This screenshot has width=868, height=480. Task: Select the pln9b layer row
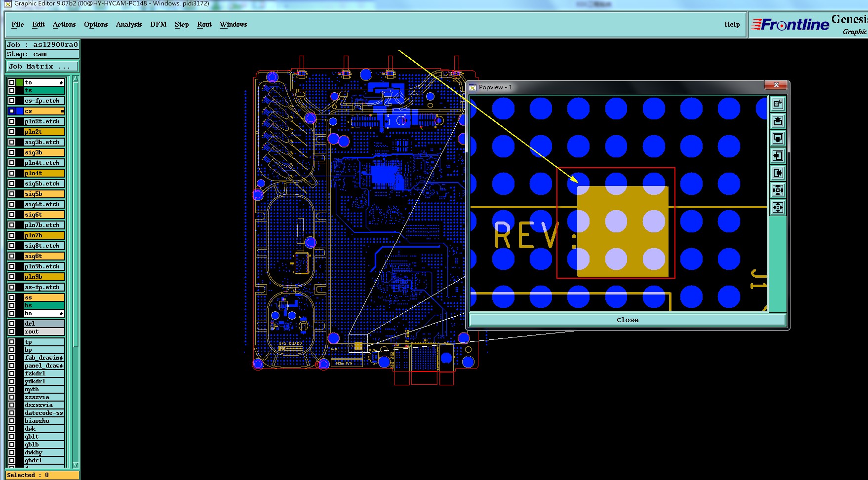(x=44, y=277)
